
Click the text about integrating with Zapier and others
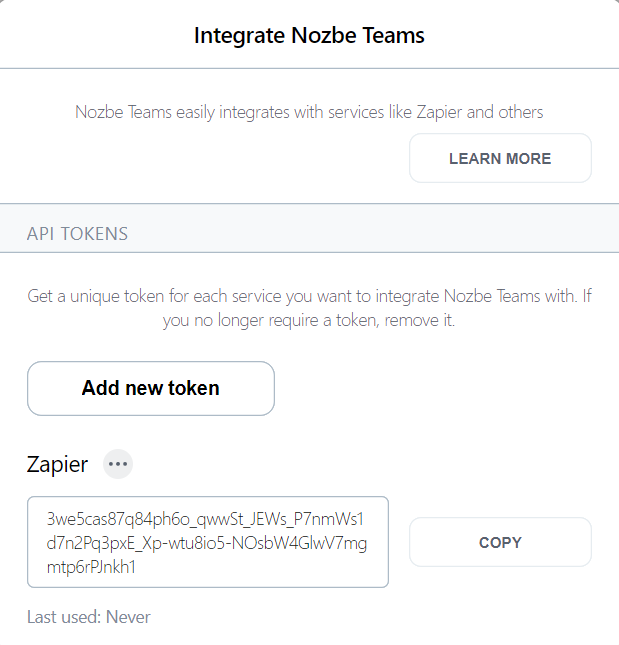(x=309, y=112)
